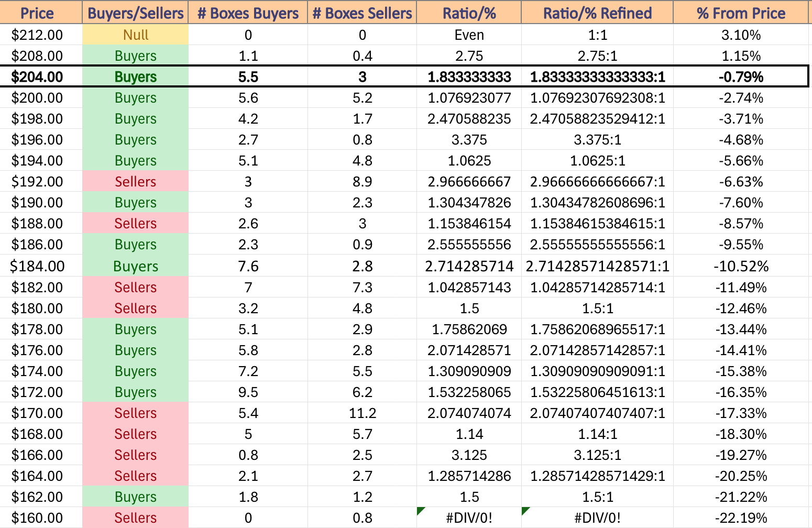This screenshot has height=528, width=812.
Task: Select the 7.3 sellers boxes cell
Action: pos(362,287)
